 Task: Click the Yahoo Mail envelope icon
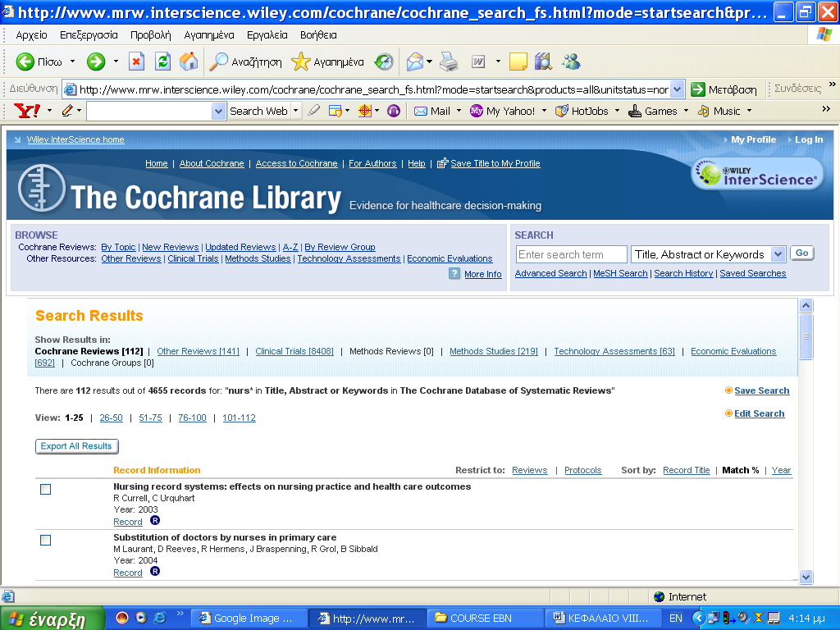421,111
